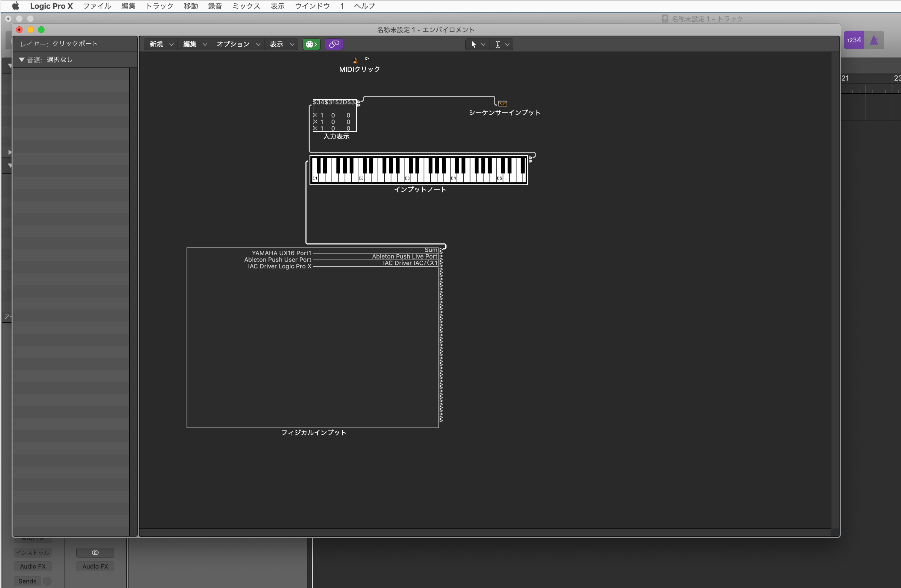Select the IAC Driver Logic Pro X input
This screenshot has height=588, width=901.
tap(279, 266)
